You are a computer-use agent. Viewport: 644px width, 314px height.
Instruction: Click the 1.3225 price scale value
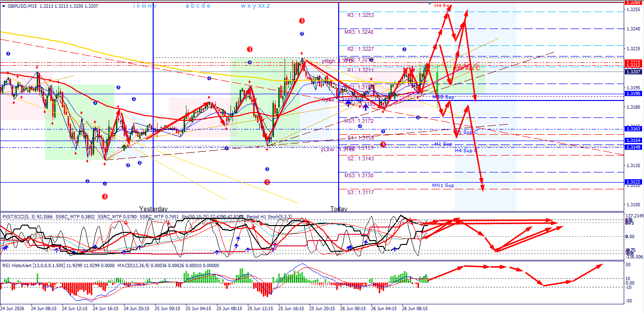coord(634,49)
